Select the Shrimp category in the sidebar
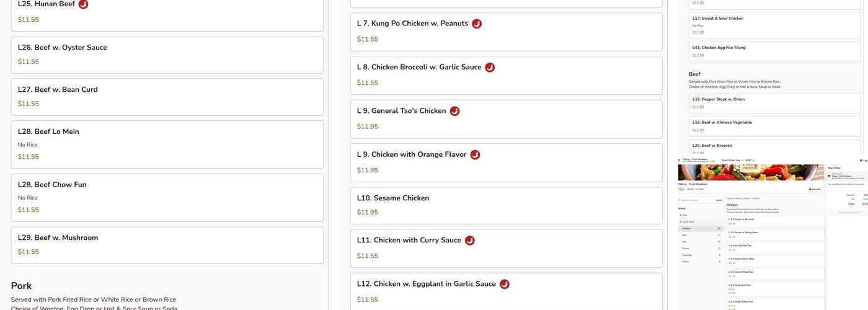 [686, 248]
